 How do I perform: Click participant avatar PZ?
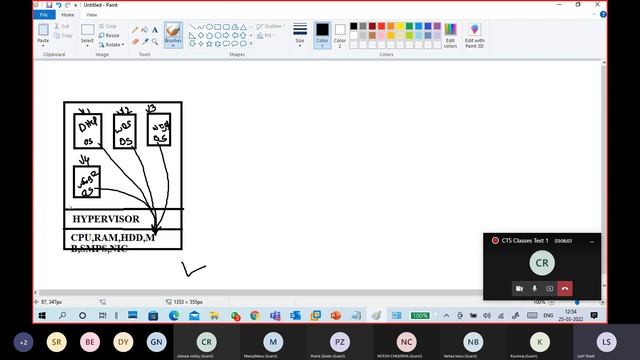340,342
